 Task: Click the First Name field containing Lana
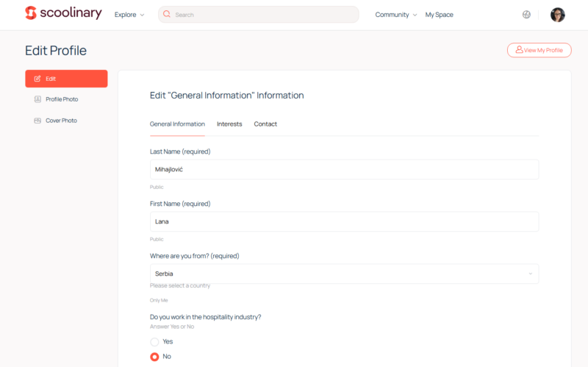point(344,221)
